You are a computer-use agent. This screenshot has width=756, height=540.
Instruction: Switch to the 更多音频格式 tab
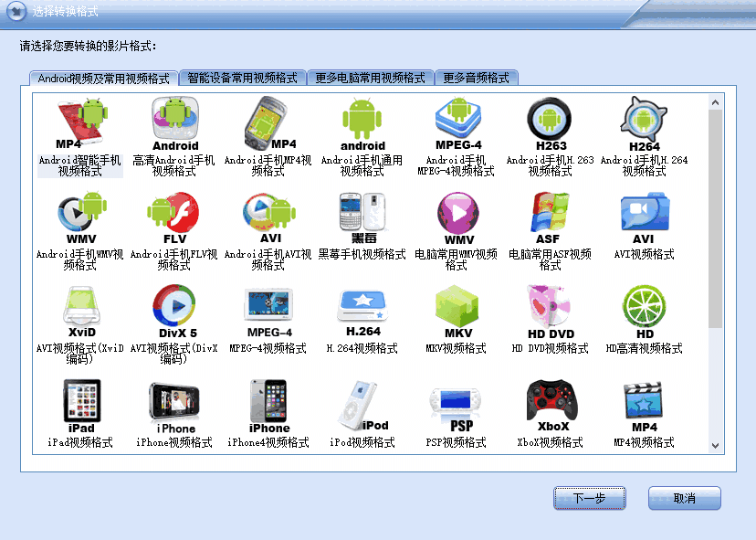click(476, 79)
